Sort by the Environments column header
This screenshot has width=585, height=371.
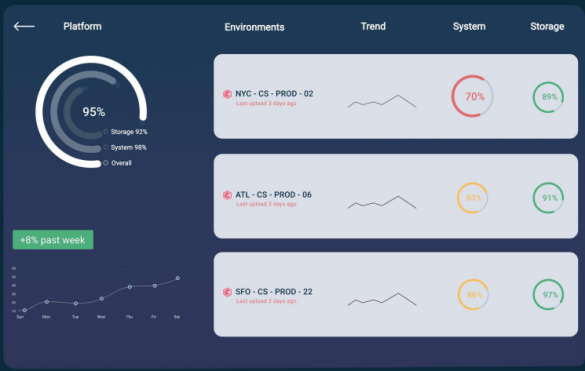[x=254, y=27]
